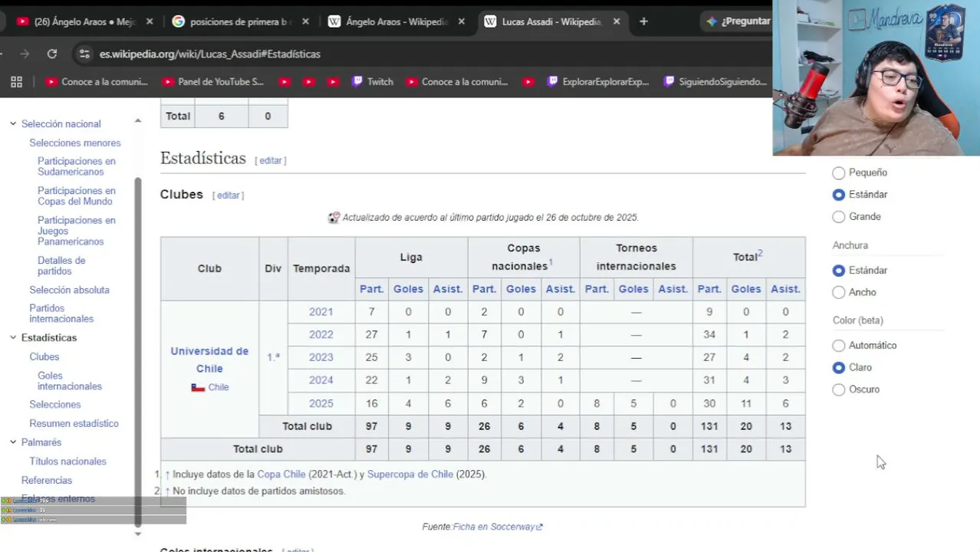Open Panel de YouTube Studio bookmark
The height and width of the screenshot is (552, 980).
pos(212,82)
